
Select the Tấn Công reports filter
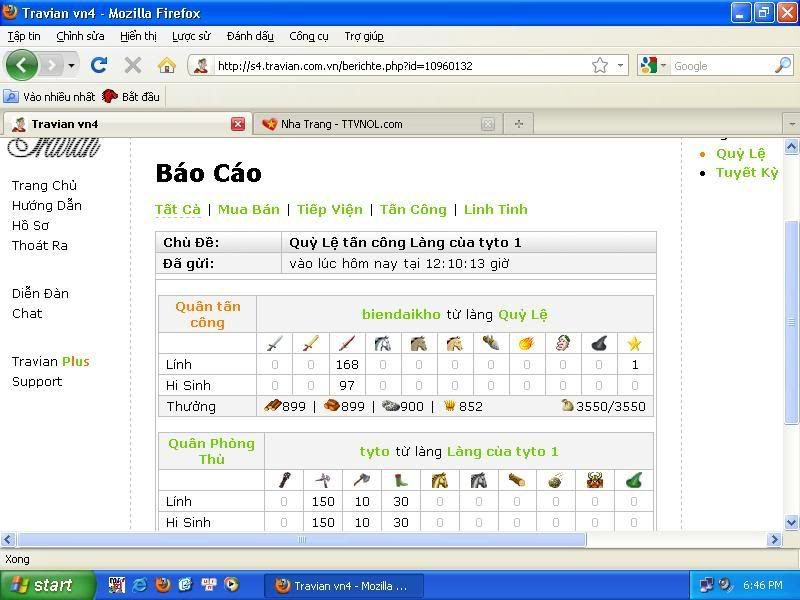click(x=413, y=210)
